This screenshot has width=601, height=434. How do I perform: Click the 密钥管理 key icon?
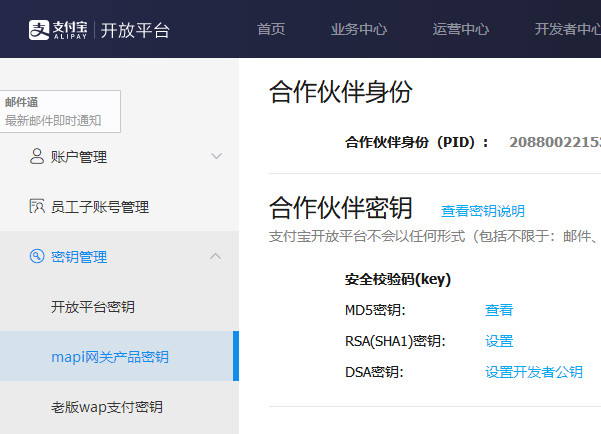click(x=37, y=256)
